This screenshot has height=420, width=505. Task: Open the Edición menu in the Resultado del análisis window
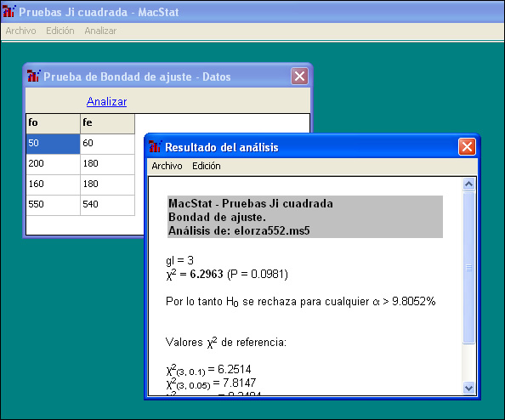(x=207, y=166)
